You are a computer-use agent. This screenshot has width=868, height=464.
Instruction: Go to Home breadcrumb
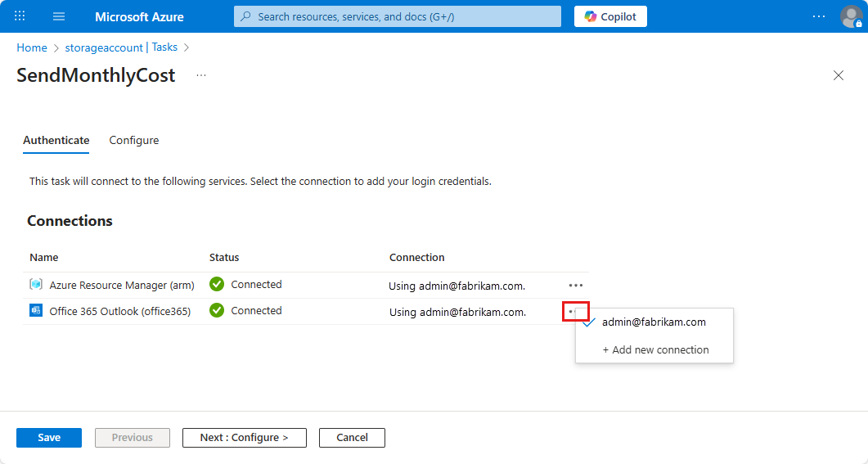point(32,47)
